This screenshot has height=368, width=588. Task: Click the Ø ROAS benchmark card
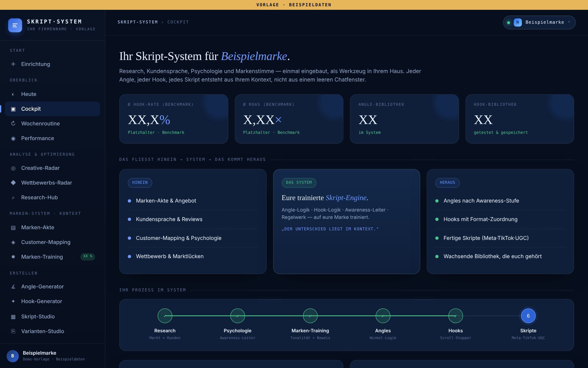click(289, 119)
